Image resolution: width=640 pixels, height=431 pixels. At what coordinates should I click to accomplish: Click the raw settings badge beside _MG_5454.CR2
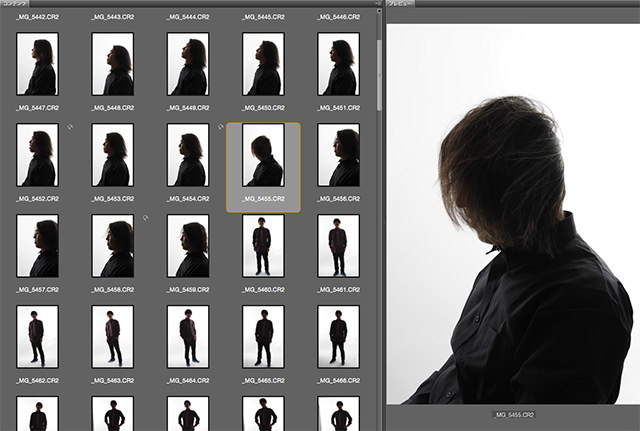[x=221, y=127]
